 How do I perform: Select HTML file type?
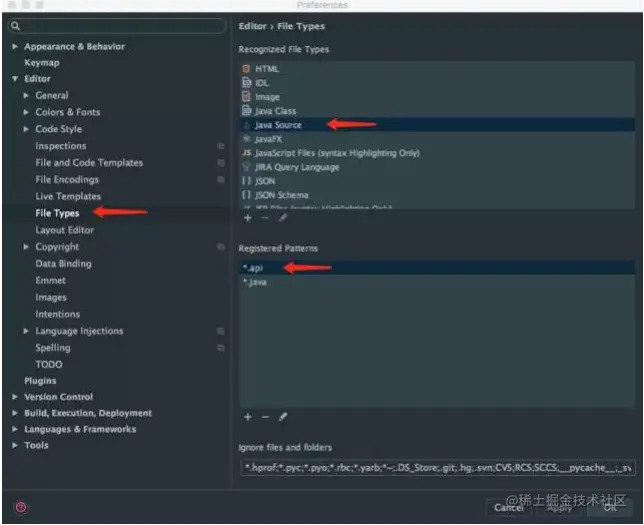[437, 69]
